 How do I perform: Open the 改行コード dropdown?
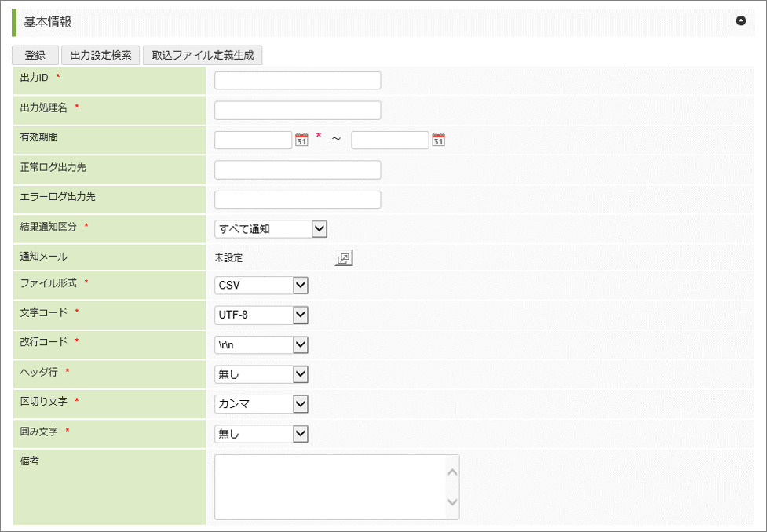pyautogui.click(x=261, y=345)
